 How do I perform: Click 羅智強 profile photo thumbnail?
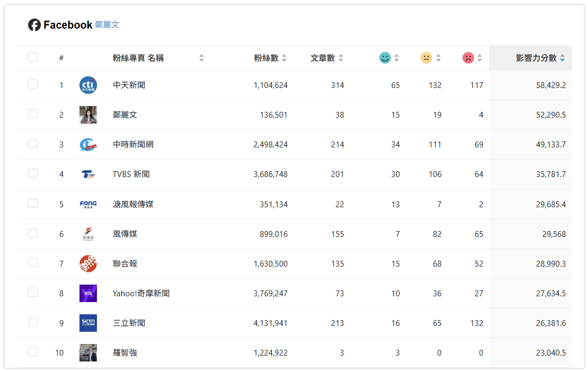88,352
